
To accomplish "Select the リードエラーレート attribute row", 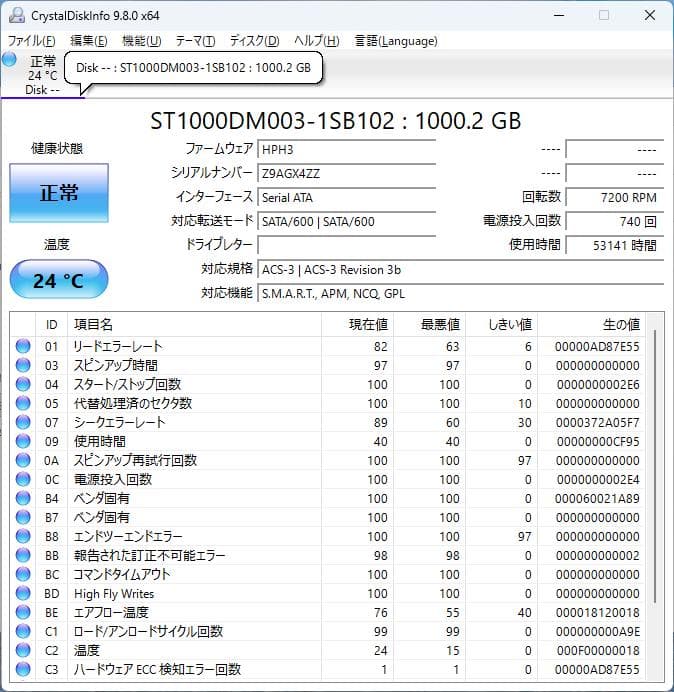I will coord(328,346).
